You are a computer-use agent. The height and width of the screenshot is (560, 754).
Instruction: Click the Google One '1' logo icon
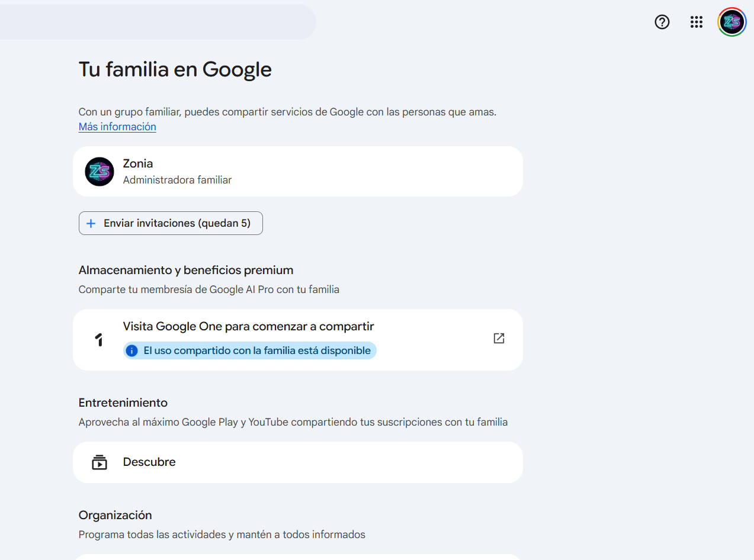coord(100,339)
